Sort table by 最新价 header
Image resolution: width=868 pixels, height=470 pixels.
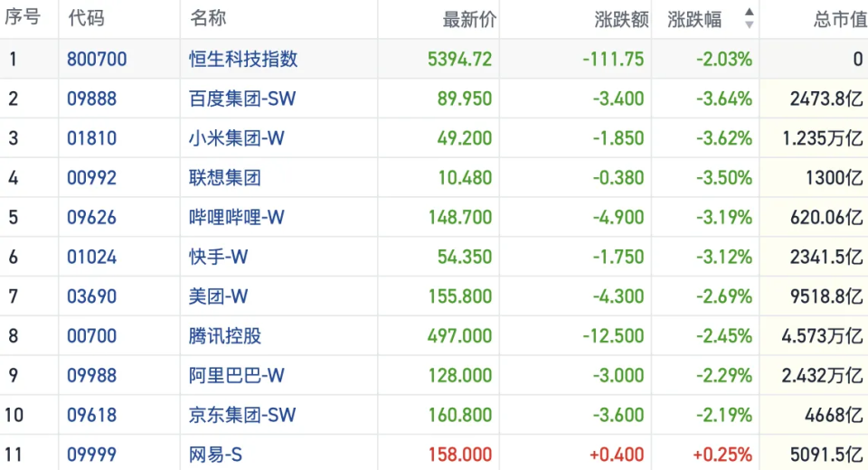(469, 19)
